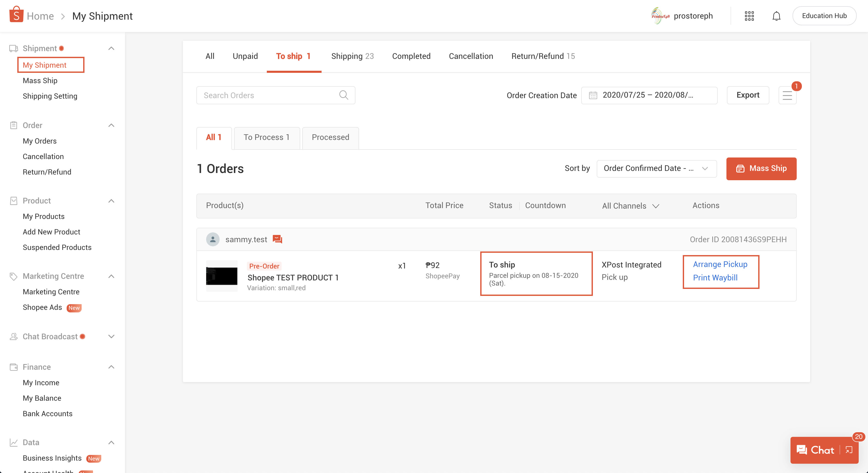Click the Marketing Centre section icon

click(13, 276)
